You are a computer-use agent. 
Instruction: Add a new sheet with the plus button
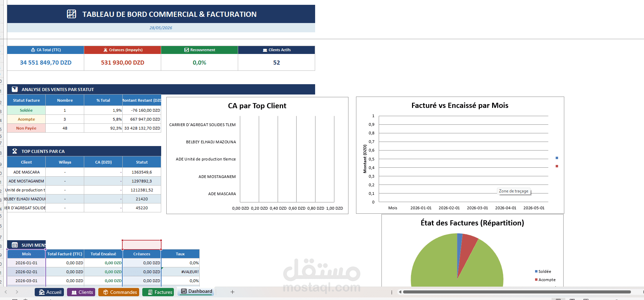[232, 292]
